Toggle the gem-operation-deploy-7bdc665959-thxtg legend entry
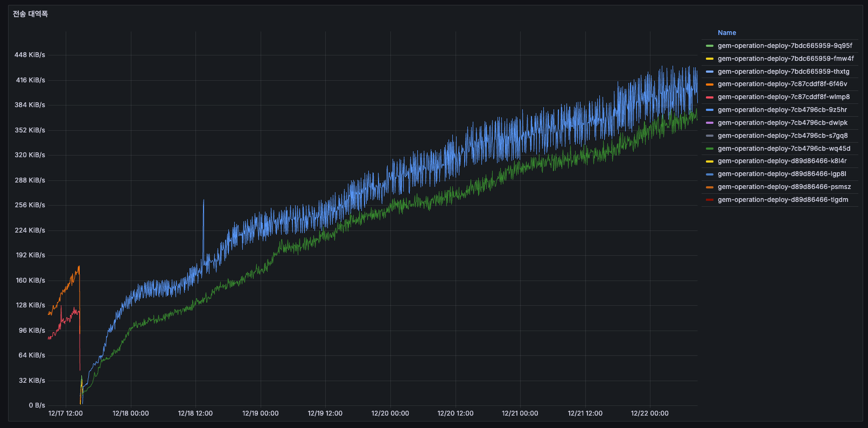 tap(783, 72)
